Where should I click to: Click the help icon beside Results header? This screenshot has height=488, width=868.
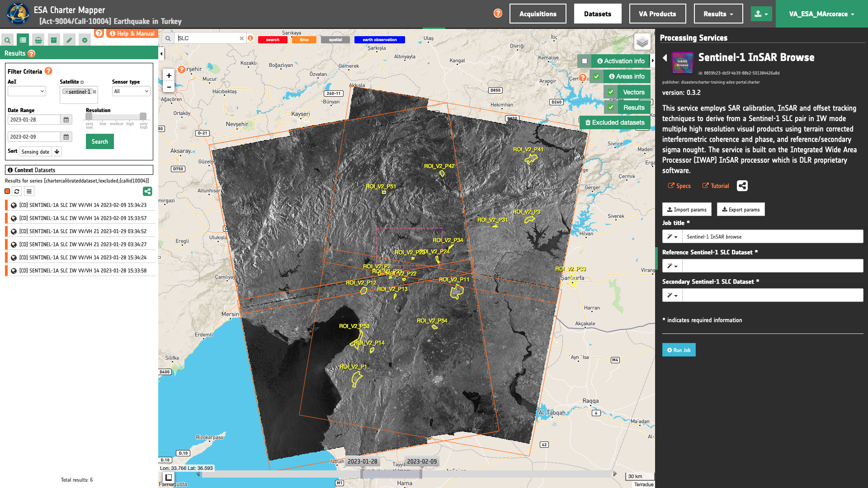click(x=31, y=54)
